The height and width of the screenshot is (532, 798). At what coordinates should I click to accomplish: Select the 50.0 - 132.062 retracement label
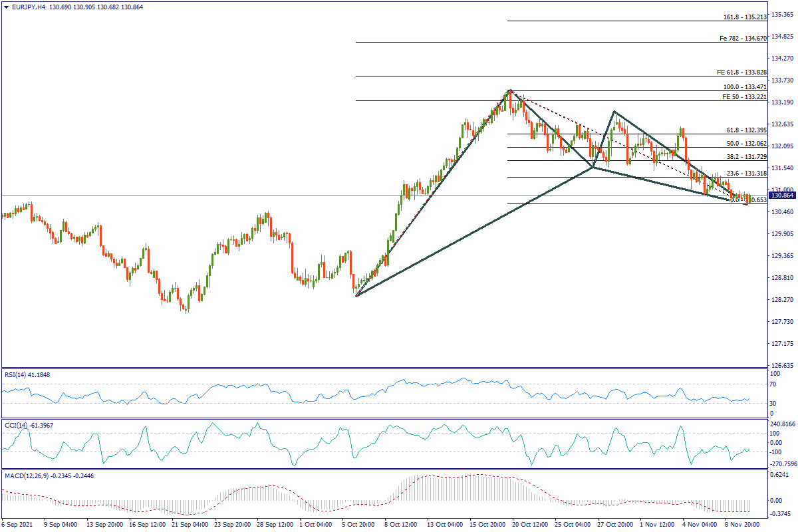tap(746, 143)
